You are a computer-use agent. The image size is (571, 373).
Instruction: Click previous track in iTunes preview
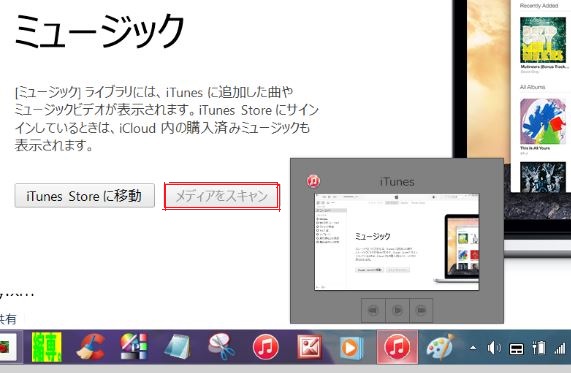(x=373, y=310)
